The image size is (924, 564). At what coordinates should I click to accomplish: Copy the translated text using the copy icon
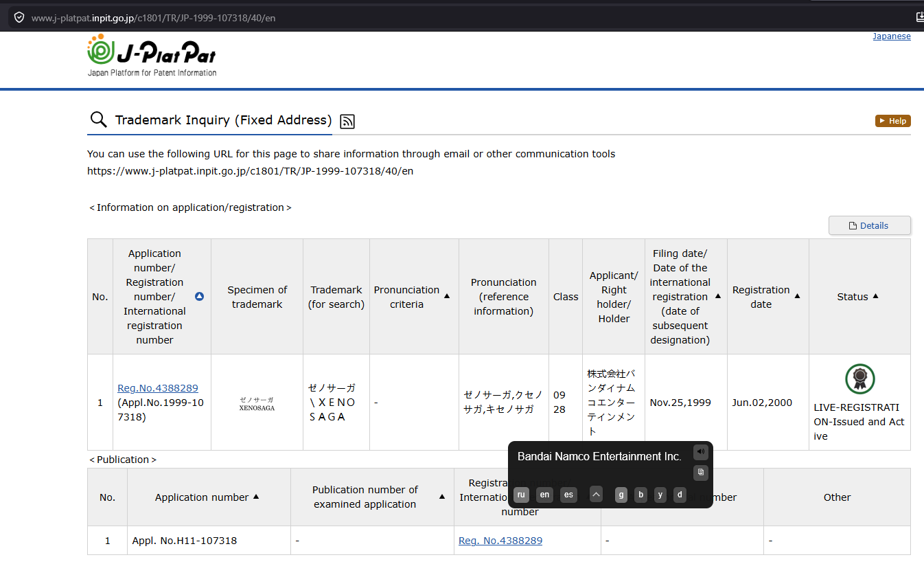pyautogui.click(x=700, y=472)
